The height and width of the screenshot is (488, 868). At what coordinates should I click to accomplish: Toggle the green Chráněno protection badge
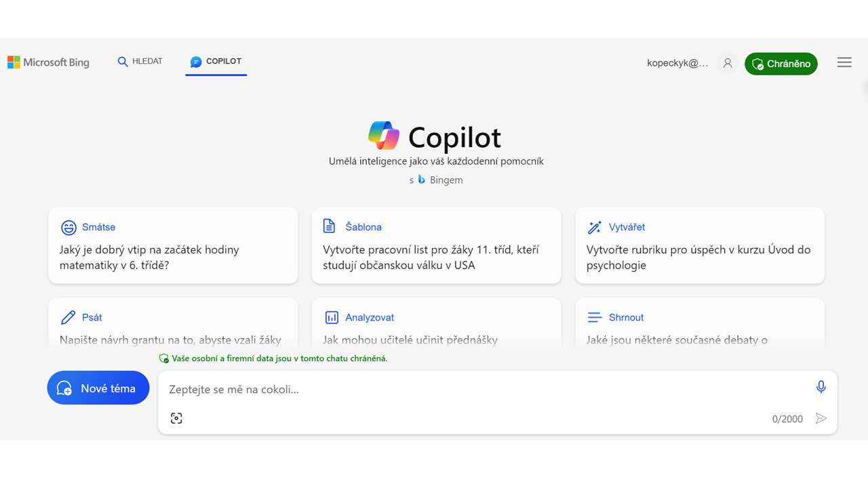pos(781,64)
